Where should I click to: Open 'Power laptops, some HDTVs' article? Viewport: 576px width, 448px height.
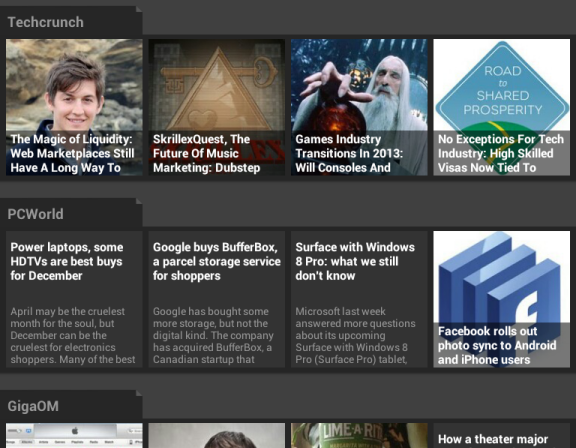point(74,299)
